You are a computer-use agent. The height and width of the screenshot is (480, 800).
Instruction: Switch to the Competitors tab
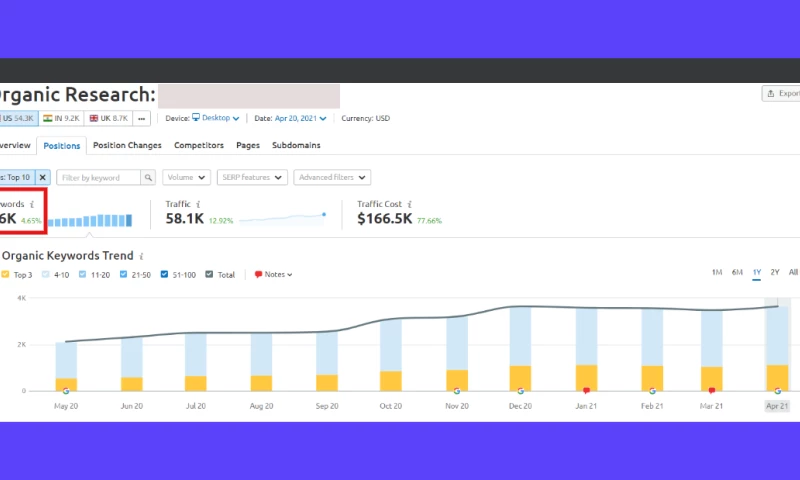(199, 145)
